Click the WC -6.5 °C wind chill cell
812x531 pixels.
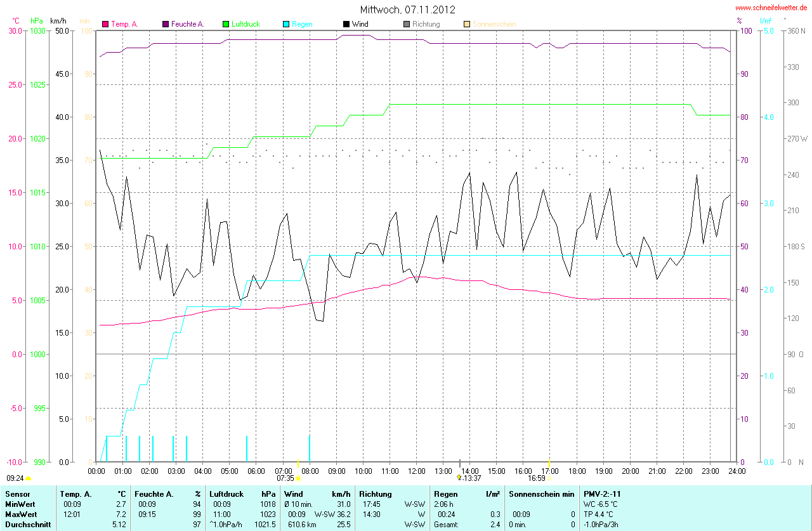point(599,504)
